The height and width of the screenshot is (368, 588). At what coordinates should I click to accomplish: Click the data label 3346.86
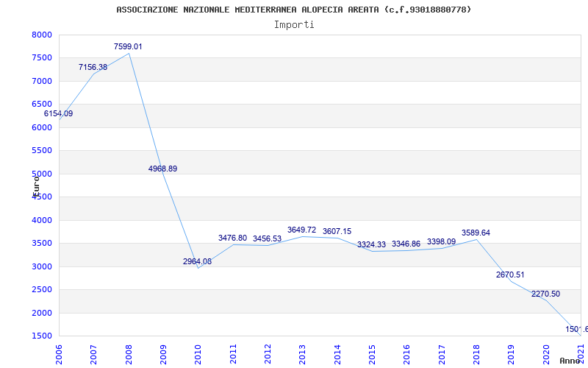click(x=406, y=244)
